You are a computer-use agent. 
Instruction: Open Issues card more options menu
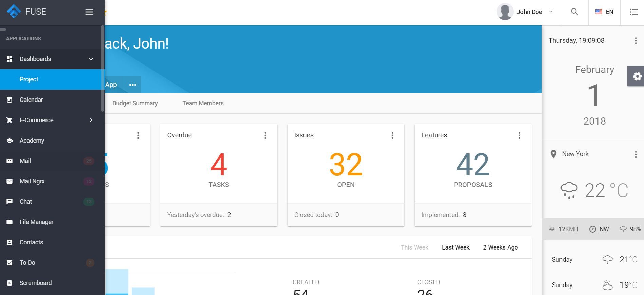392,135
